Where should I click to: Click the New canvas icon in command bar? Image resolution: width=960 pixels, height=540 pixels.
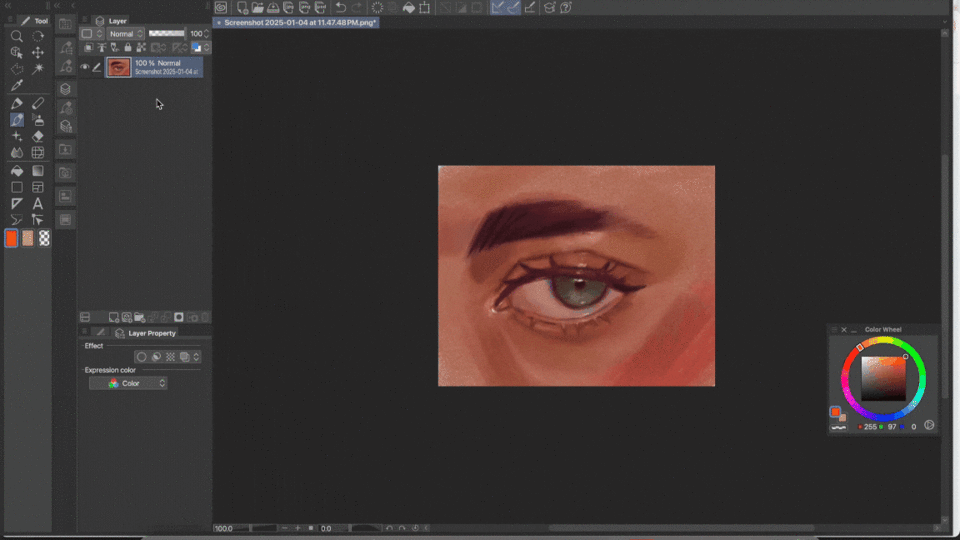[x=242, y=7]
